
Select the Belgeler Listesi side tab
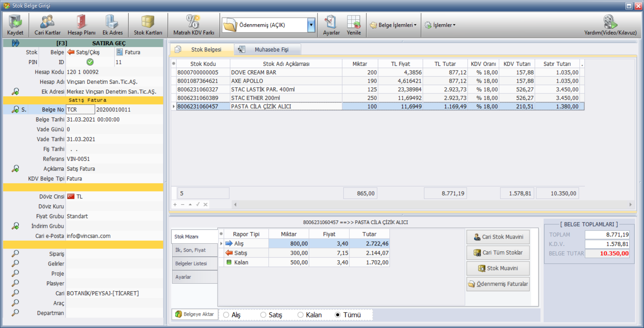pyautogui.click(x=194, y=263)
